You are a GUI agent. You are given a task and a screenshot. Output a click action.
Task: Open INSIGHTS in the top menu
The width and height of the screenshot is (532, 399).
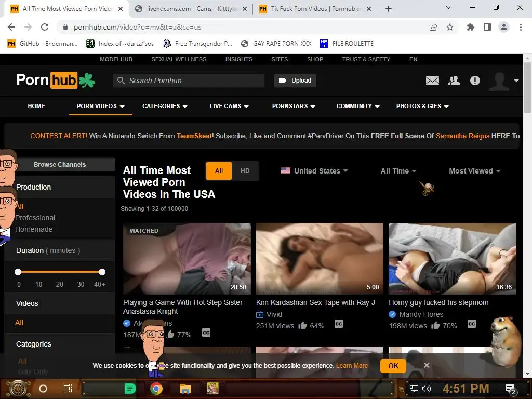[x=239, y=59]
